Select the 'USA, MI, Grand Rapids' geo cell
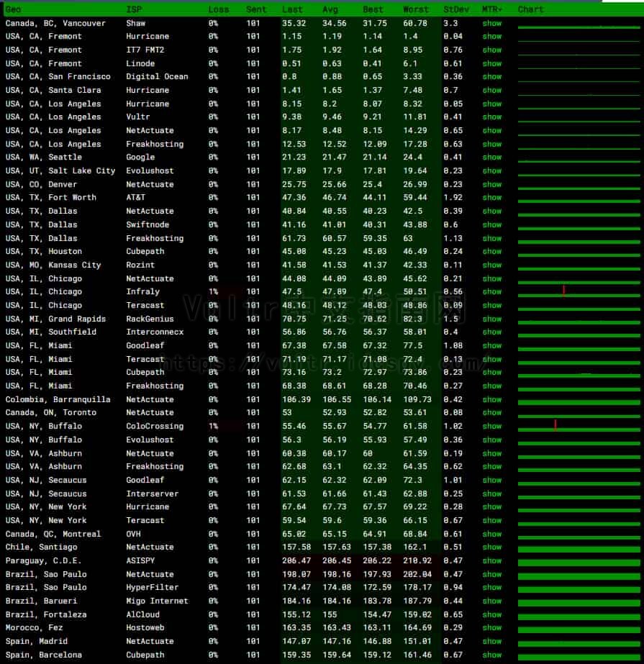 tap(55, 319)
